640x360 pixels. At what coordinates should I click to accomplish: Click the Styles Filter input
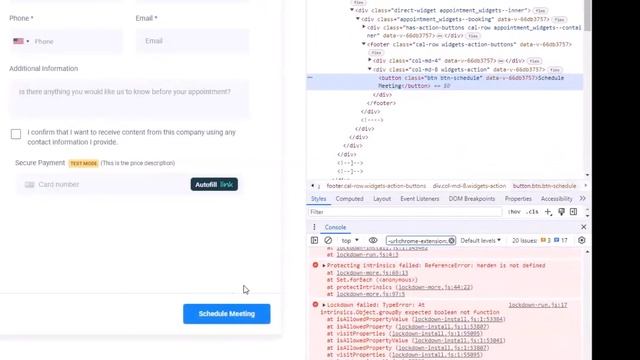pyautogui.click(x=405, y=212)
